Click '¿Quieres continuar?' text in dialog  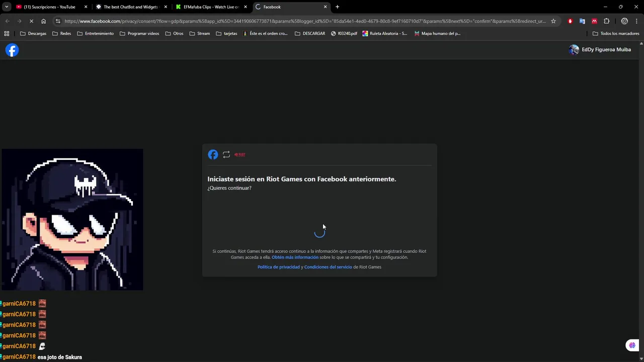coord(229,188)
